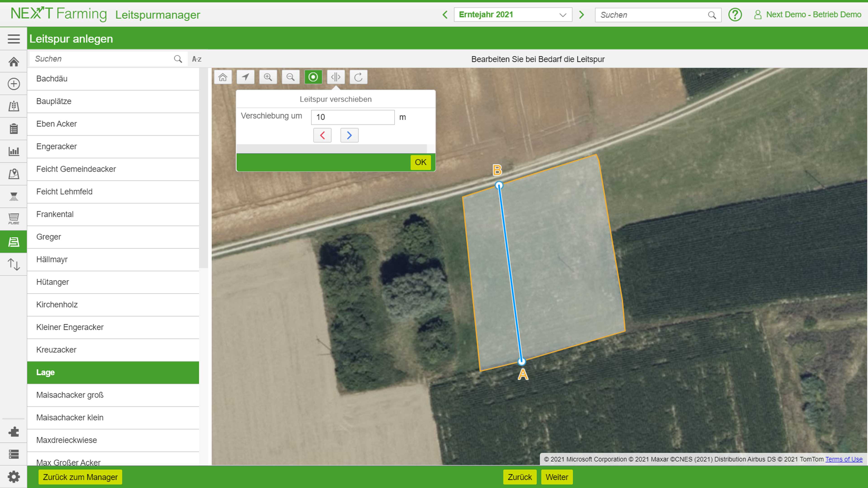Select Bachdäu in field list
Screen dimensions: 868x488
(x=113, y=79)
